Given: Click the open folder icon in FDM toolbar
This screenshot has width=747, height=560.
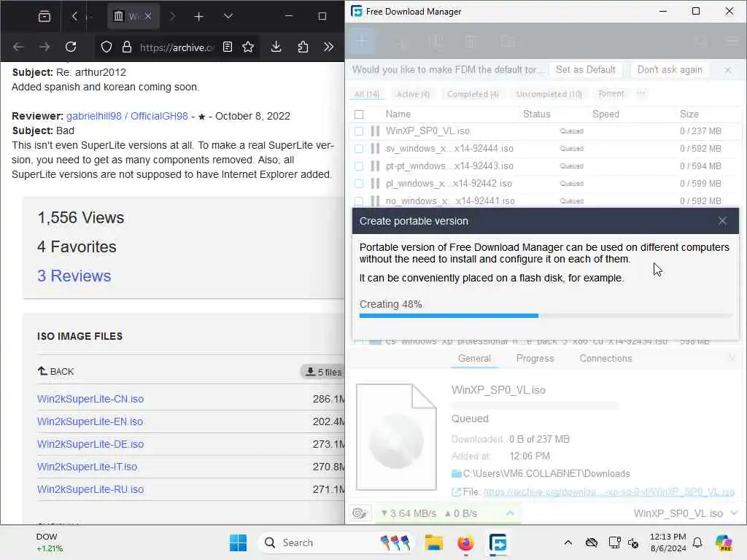Looking at the screenshot, I should point(508,42).
